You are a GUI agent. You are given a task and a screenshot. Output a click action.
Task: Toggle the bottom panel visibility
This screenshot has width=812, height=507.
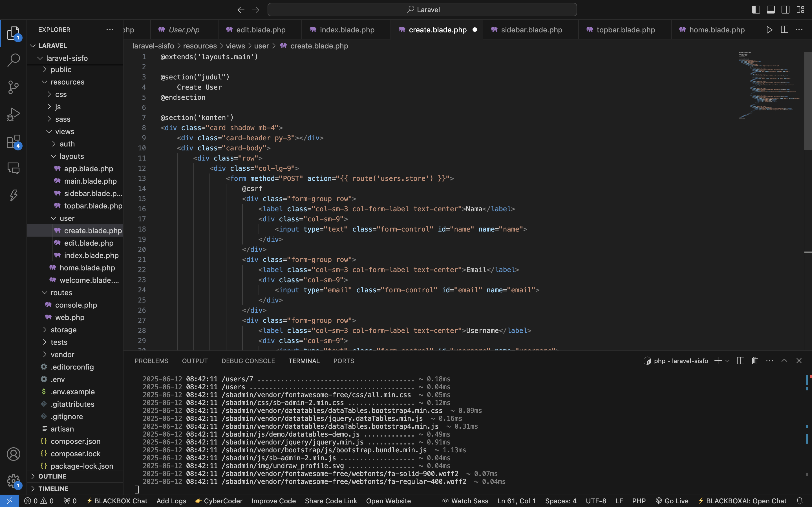tap(770, 9)
